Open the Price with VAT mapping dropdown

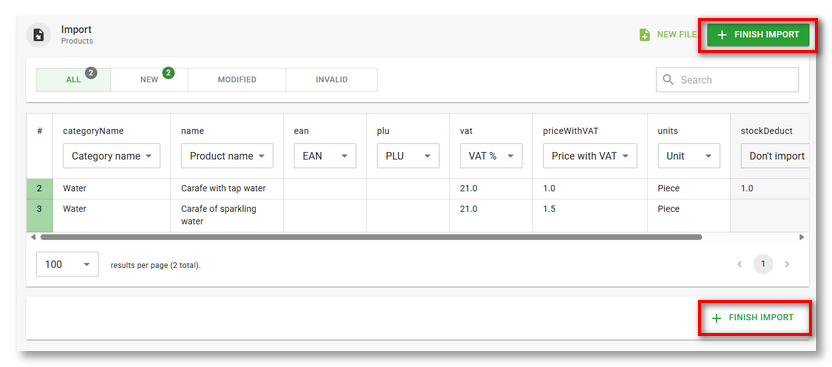(590, 156)
